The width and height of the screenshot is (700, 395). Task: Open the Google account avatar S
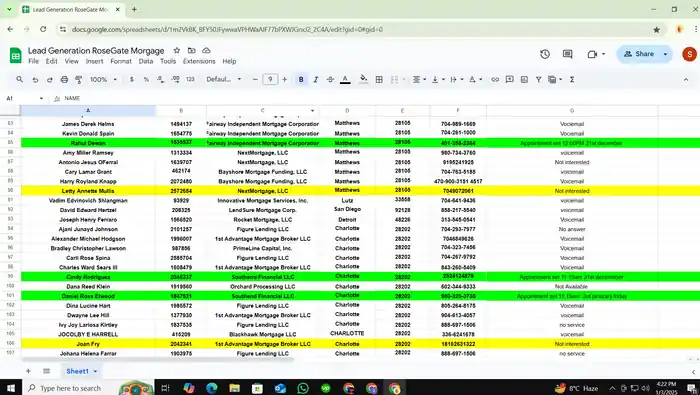click(689, 54)
